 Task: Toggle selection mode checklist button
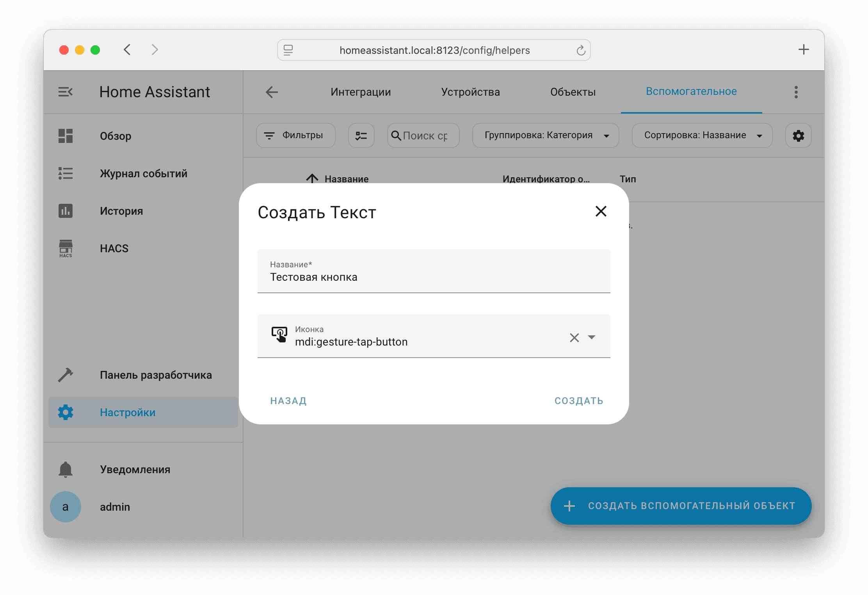(361, 135)
